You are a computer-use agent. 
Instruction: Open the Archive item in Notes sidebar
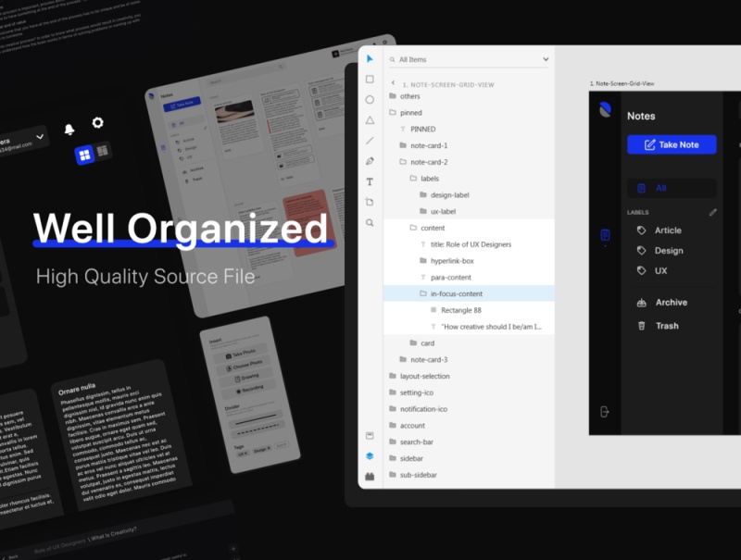671,303
